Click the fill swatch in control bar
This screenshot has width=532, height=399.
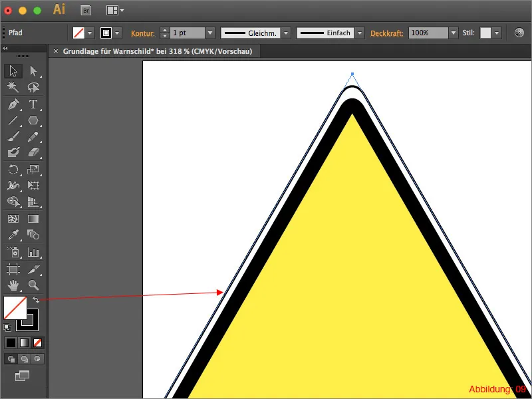(x=79, y=33)
